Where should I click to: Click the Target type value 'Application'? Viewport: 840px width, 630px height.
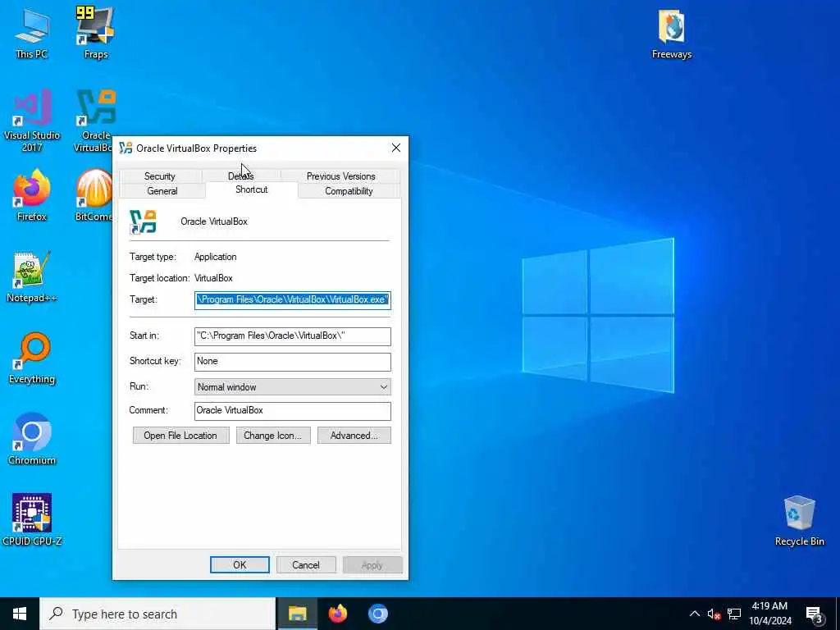[216, 257]
